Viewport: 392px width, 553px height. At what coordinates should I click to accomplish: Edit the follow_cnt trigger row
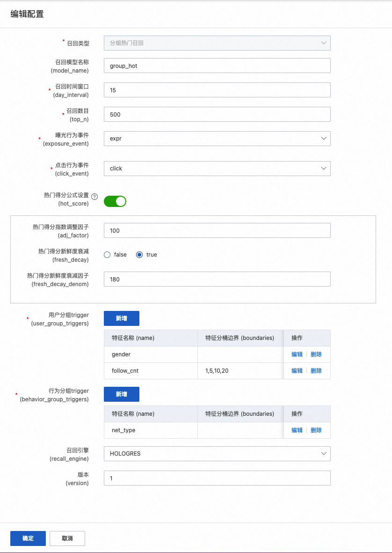tap(297, 371)
